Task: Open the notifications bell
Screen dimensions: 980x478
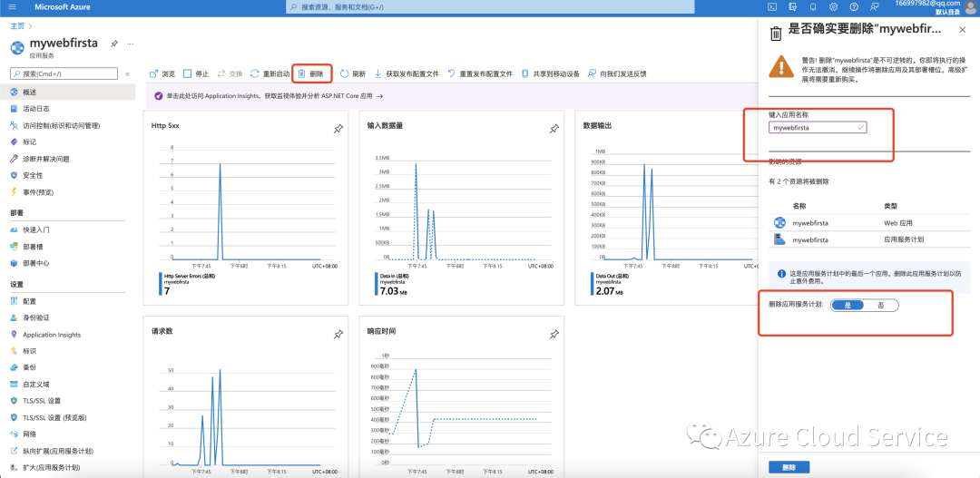Action: coord(813,7)
